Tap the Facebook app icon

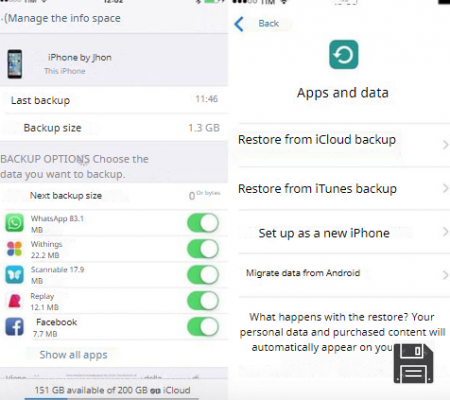coord(14,327)
